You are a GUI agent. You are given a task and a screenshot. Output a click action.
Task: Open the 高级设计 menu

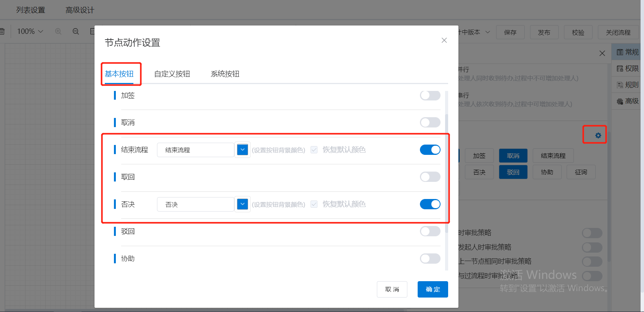click(80, 10)
